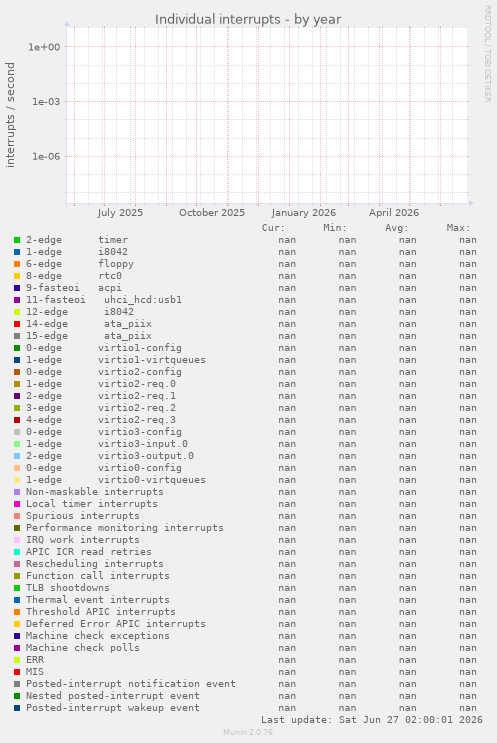Click the Last update timestamp text
The image size is (497, 743).
click(372, 720)
